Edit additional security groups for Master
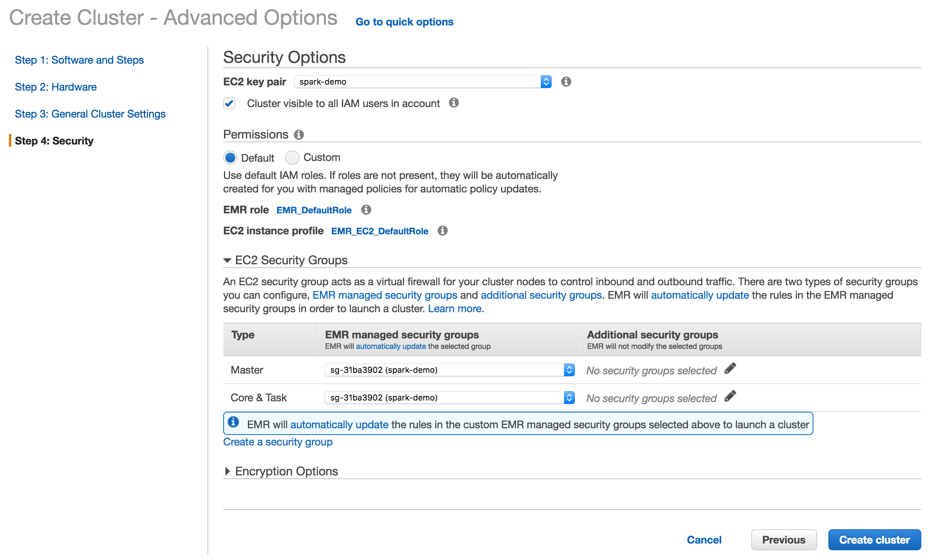931x560 pixels. [x=730, y=369]
